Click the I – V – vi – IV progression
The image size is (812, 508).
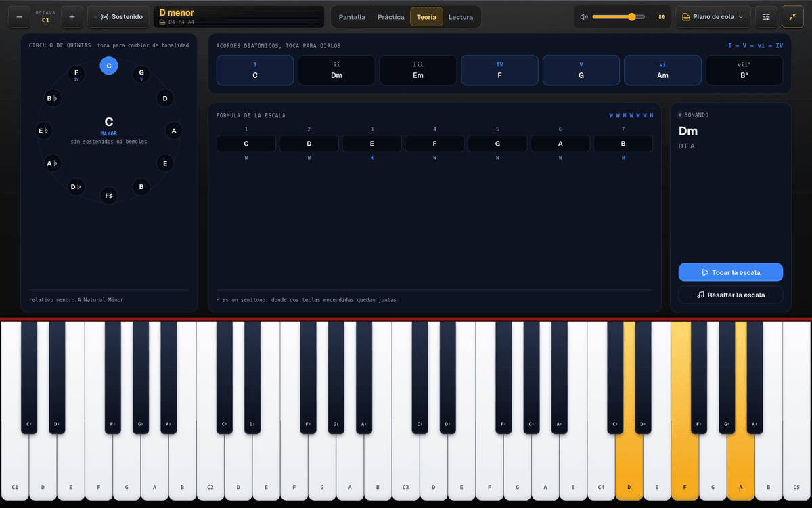755,45
